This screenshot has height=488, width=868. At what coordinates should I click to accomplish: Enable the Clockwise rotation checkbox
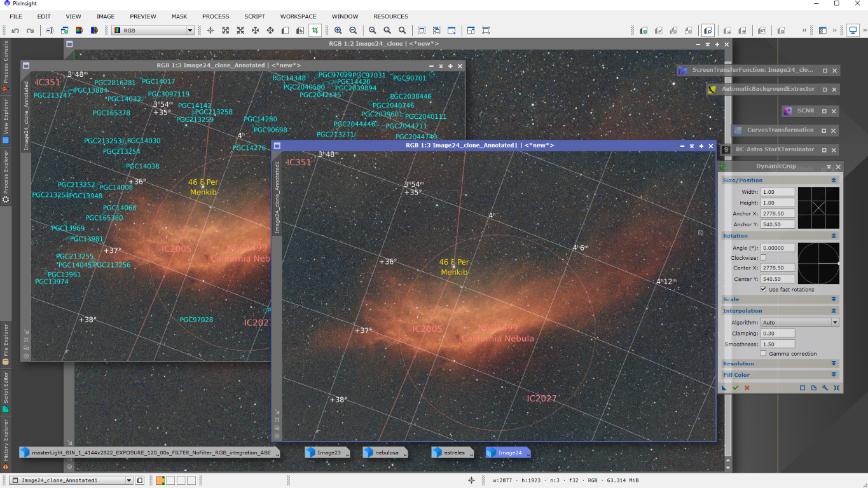tap(764, 257)
